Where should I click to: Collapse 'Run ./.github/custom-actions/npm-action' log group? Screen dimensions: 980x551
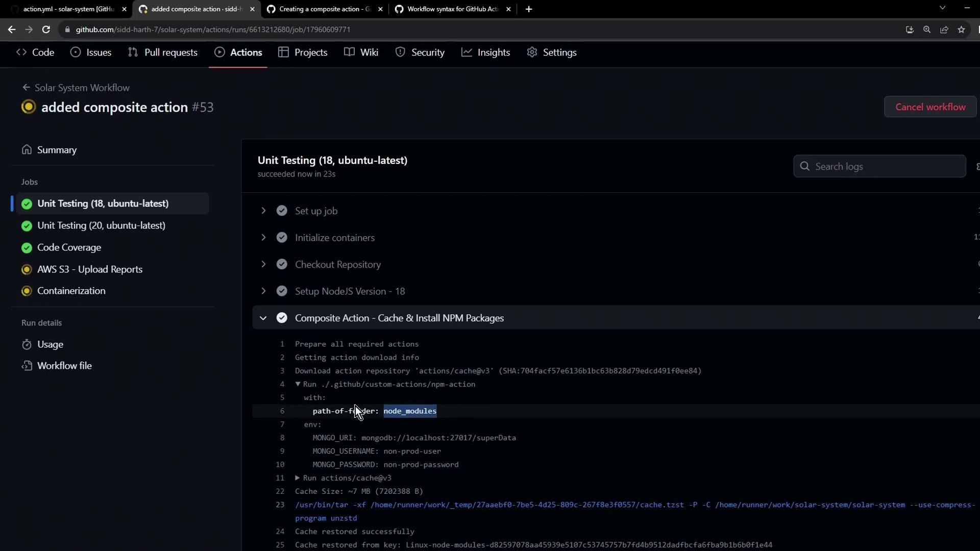click(298, 384)
